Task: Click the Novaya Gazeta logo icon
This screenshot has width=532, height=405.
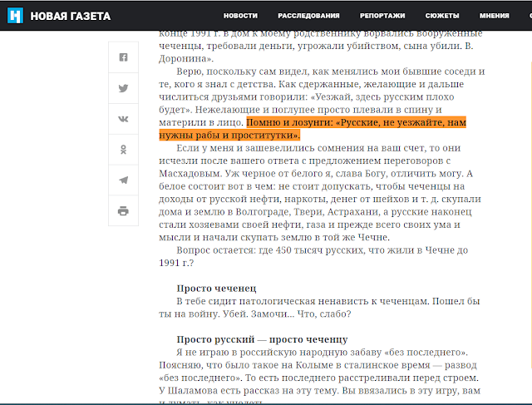Action: click(15, 16)
